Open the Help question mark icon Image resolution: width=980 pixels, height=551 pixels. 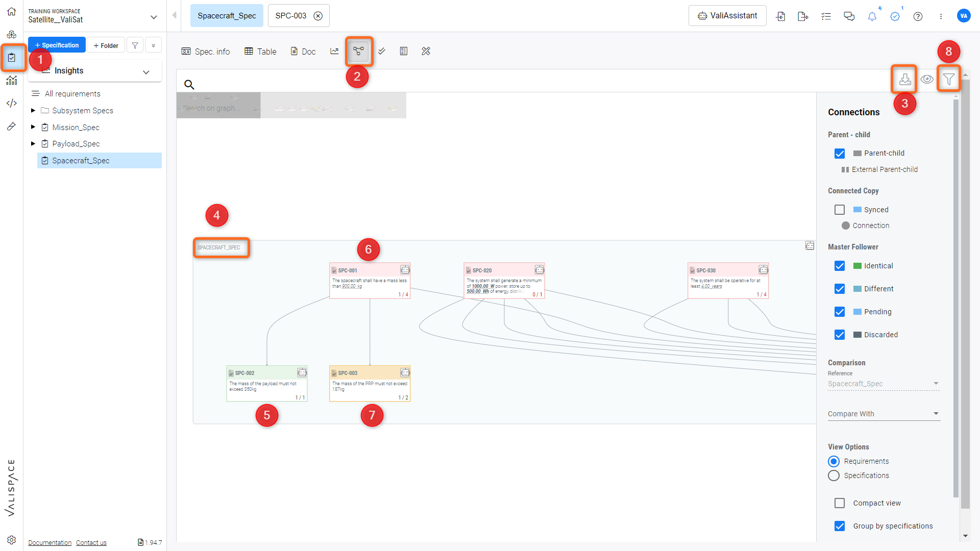[x=918, y=16]
